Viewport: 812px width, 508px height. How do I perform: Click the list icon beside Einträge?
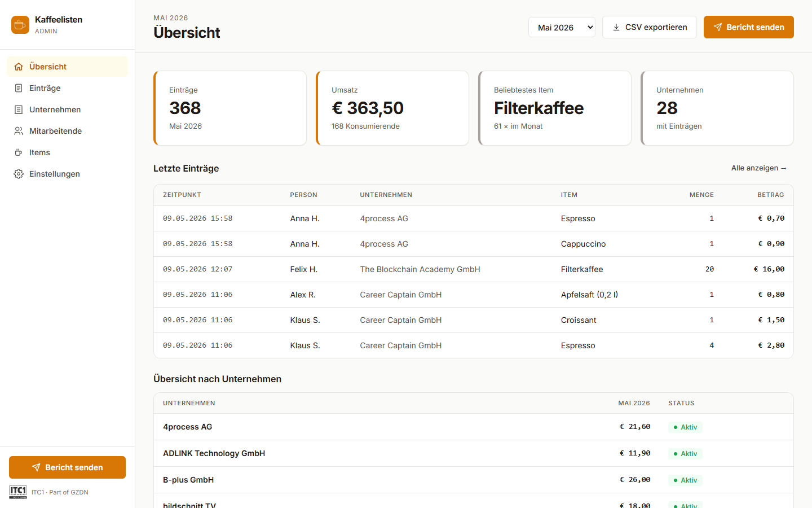click(19, 88)
